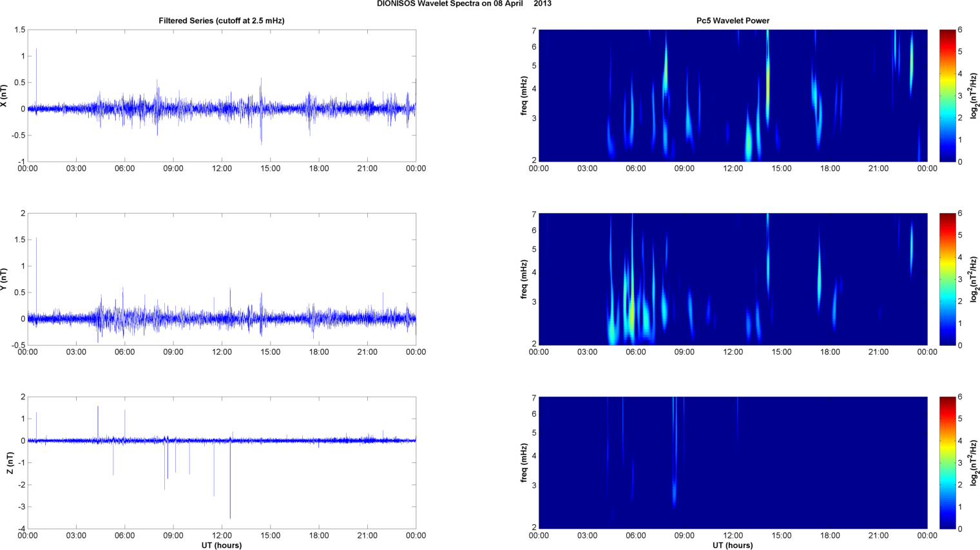Screen dimensions: 980x550
Task: Click the '7' frequency tick of the bottom spectrogram
Action: tap(534, 398)
